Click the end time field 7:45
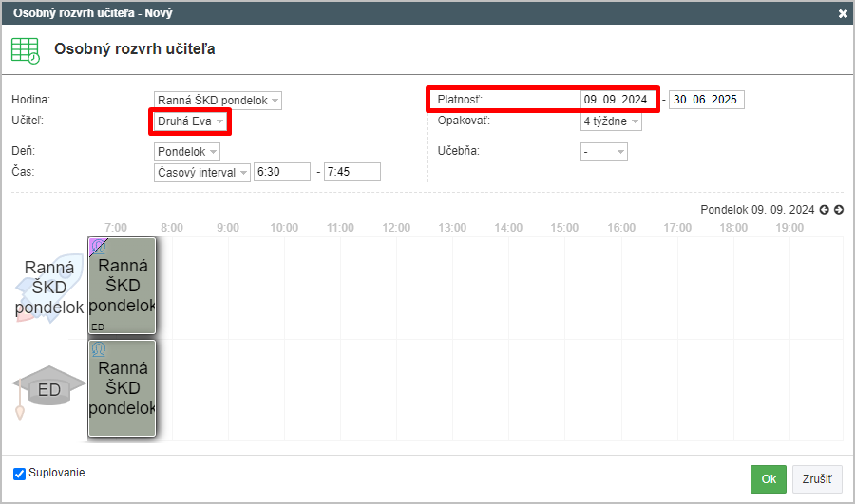This screenshot has height=504, width=855. tap(352, 172)
